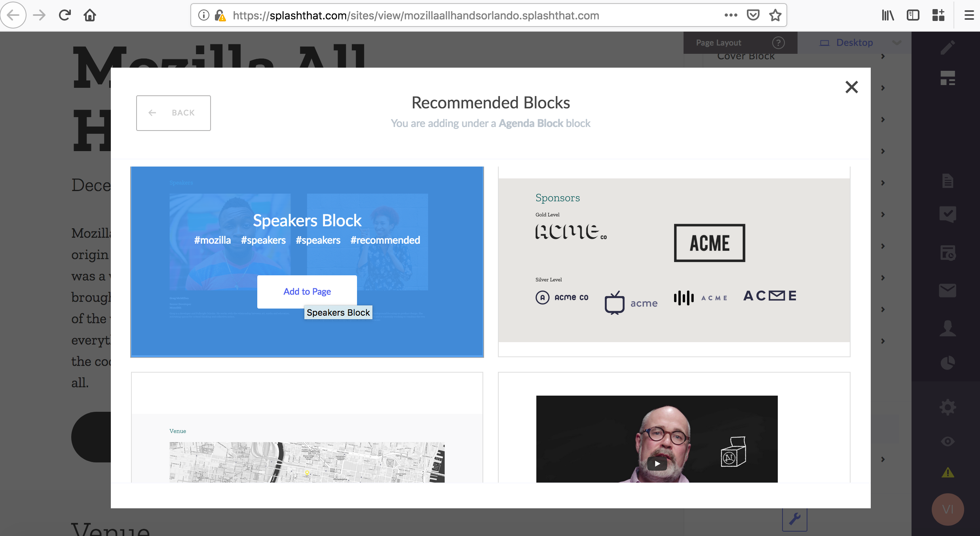Image resolution: width=980 pixels, height=536 pixels.
Task: Click the ACME boxed sponsor logo
Action: pos(709,243)
